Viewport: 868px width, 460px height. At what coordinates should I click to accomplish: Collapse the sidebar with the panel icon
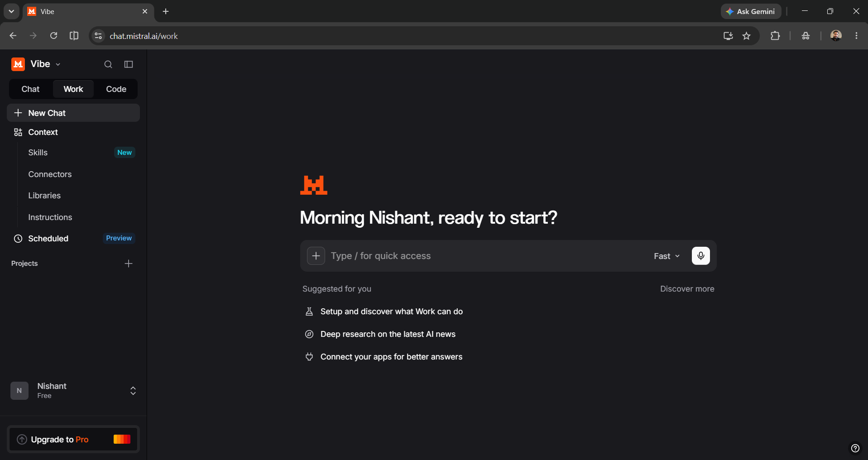click(x=129, y=64)
